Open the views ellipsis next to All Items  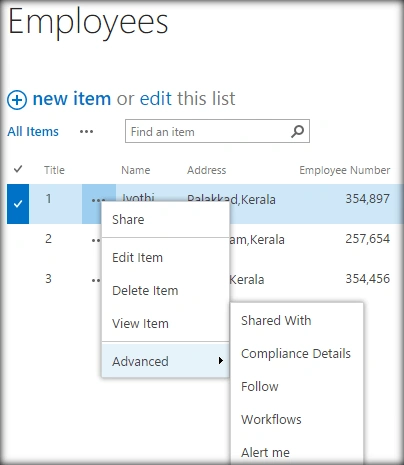(86, 132)
